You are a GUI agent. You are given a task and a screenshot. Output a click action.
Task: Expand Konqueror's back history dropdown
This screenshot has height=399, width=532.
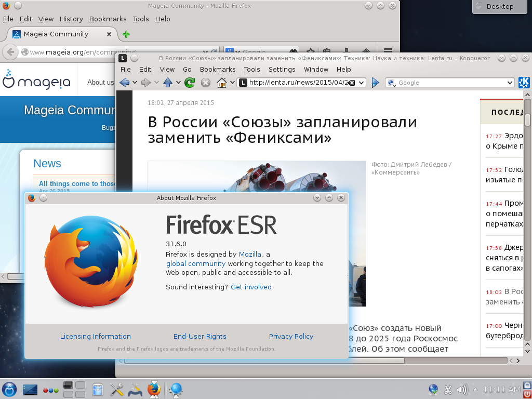pyautogui.click(x=135, y=83)
